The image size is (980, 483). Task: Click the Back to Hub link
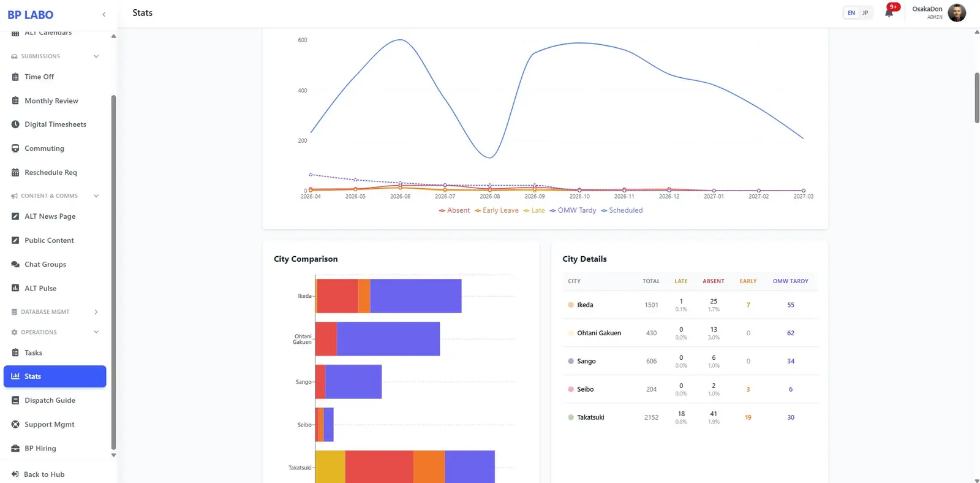44,474
